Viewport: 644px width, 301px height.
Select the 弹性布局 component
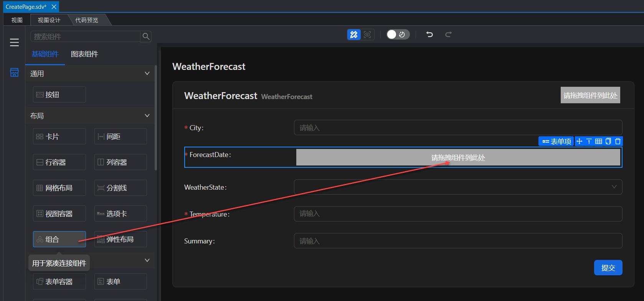click(x=121, y=239)
